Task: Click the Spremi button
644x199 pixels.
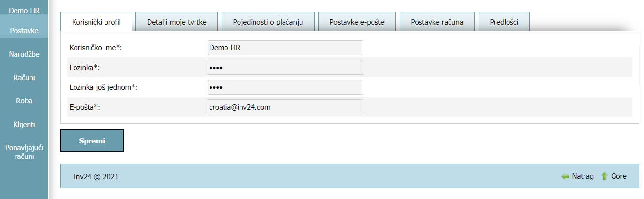Action: click(x=92, y=141)
